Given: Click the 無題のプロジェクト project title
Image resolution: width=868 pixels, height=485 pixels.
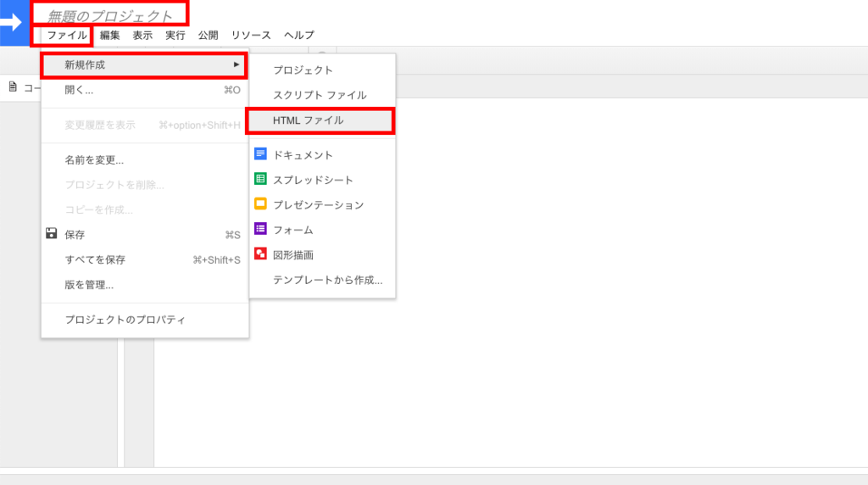Looking at the screenshot, I should click(109, 16).
